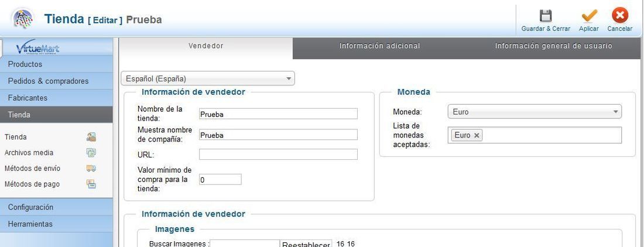Open the Métodos de pago link
644x247 pixels.
tap(32, 184)
